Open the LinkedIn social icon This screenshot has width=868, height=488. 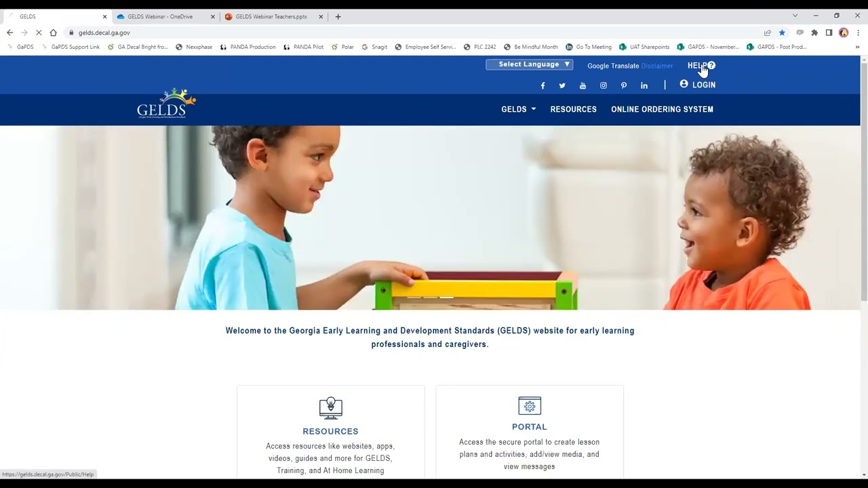pos(644,85)
